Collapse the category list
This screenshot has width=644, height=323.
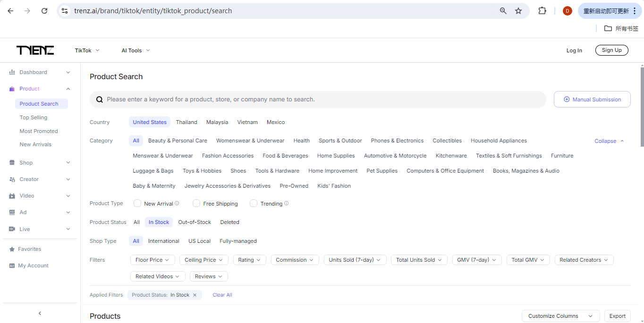[x=609, y=141]
